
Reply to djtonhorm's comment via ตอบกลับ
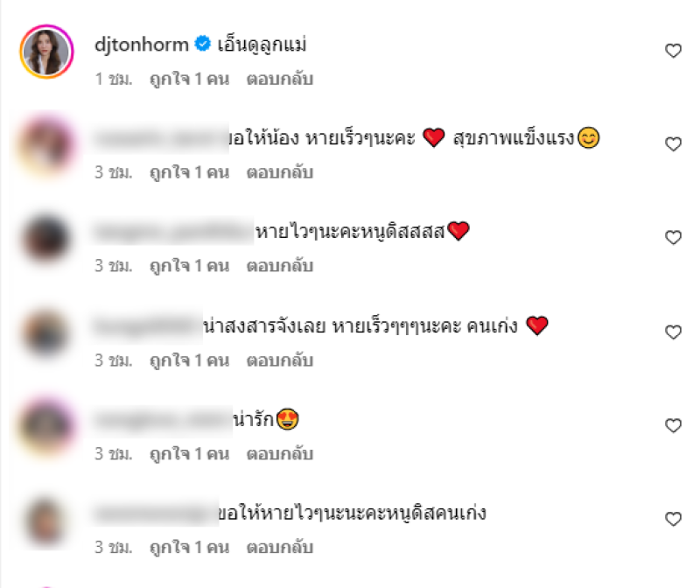279,79
